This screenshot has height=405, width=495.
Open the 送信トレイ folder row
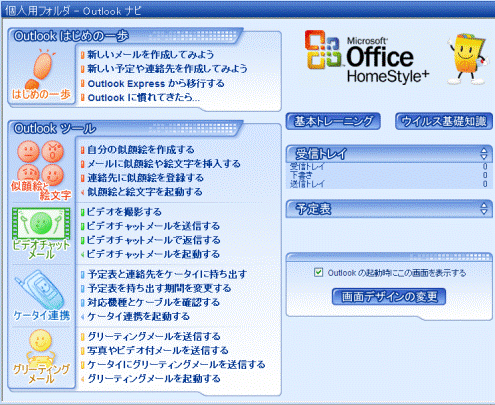pyautogui.click(x=389, y=184)
